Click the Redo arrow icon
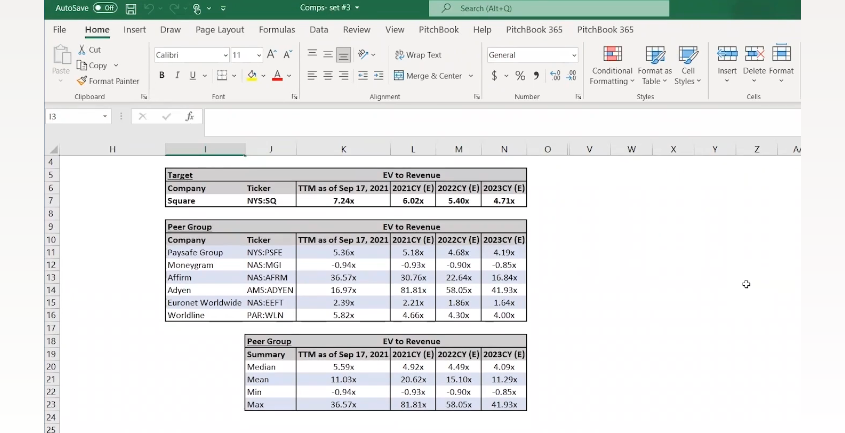845x433 pixels. [x=174, y=9]
